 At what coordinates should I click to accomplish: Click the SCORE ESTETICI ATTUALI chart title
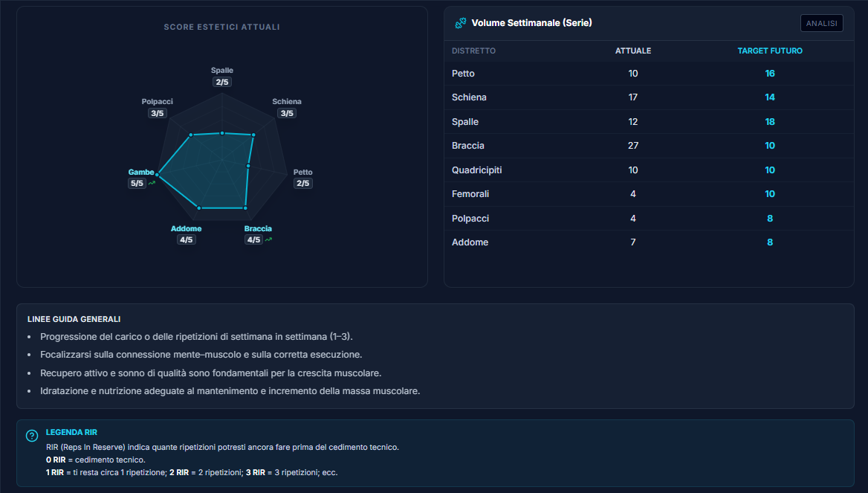pos(221,27)
